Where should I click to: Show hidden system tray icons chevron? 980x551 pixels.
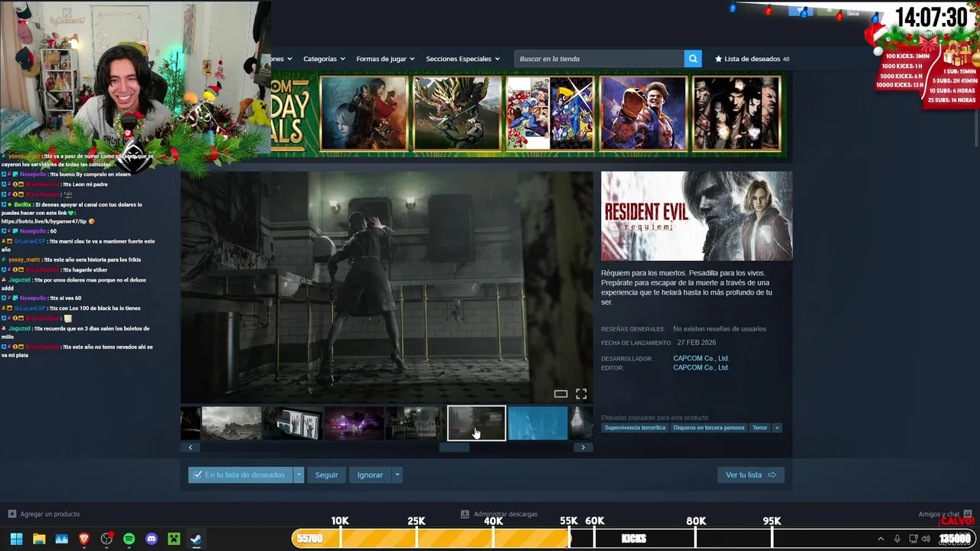point(880,539)
